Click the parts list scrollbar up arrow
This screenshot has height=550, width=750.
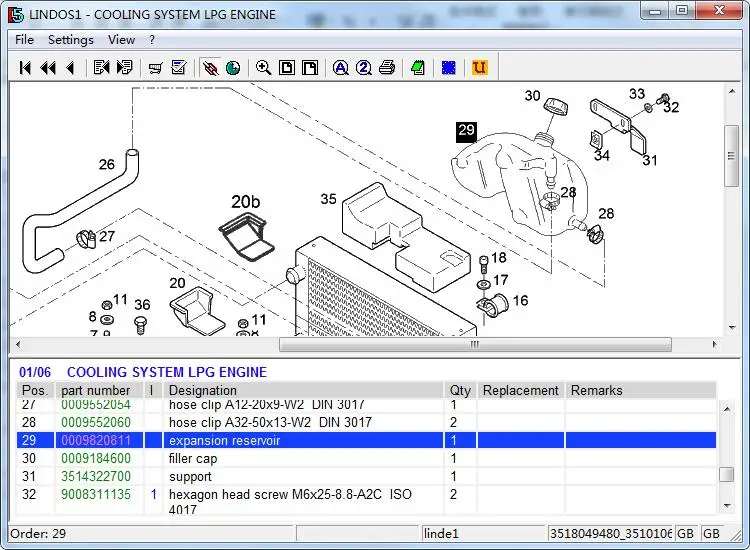click(x=727, y=409)
